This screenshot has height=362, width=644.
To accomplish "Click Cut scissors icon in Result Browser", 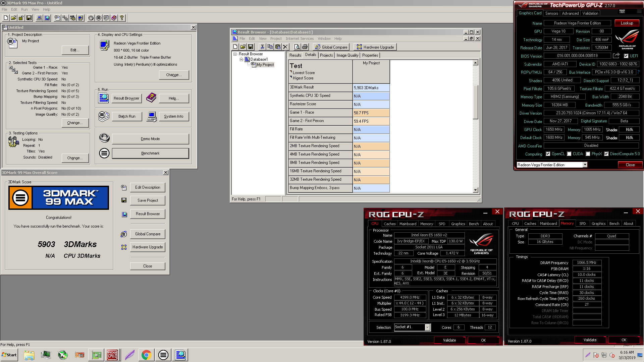I will tap(262, 47).
